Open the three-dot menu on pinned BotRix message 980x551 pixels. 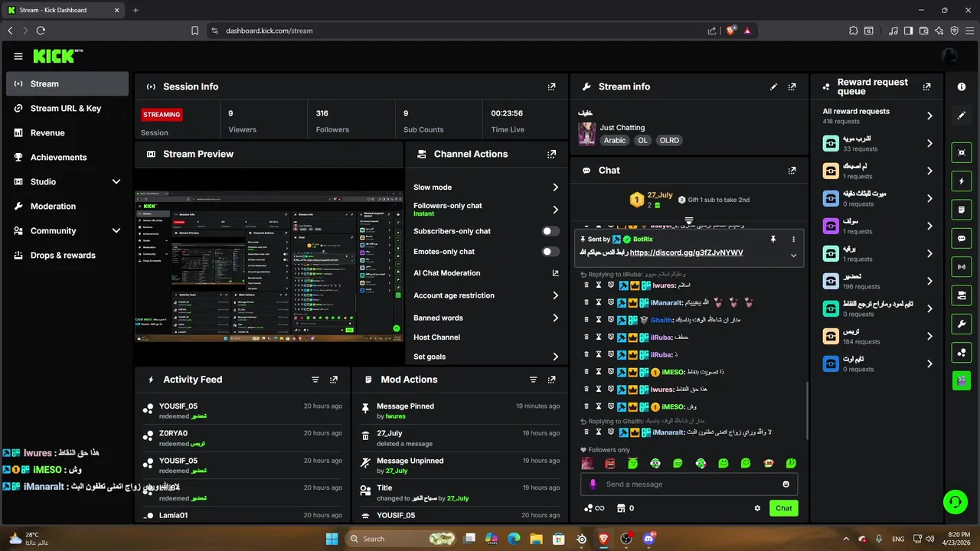793,240
